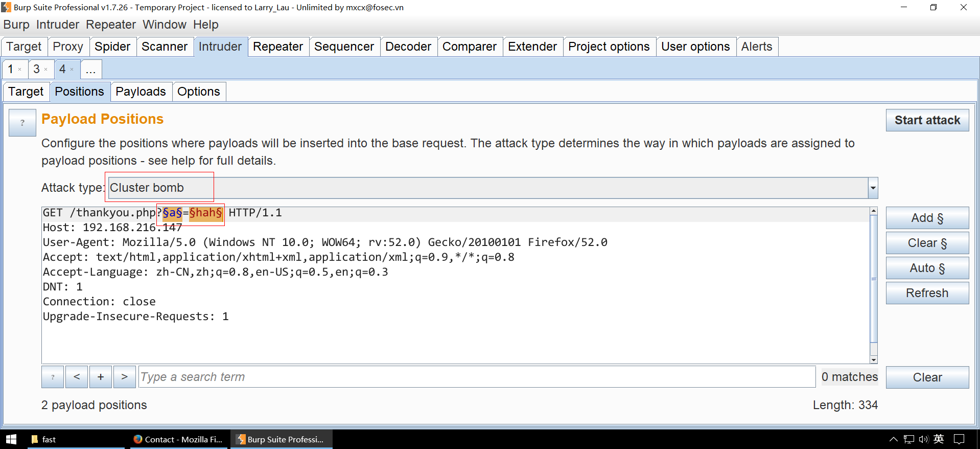
Task: Click the §hah§ payload marker
Action: tap(206, 213)
